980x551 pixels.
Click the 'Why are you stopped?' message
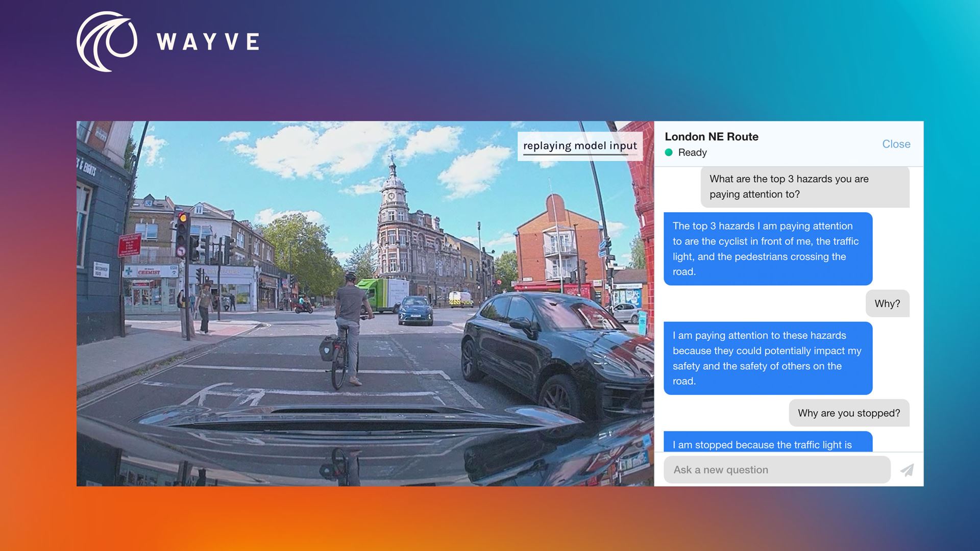click(x=849, y=412)
